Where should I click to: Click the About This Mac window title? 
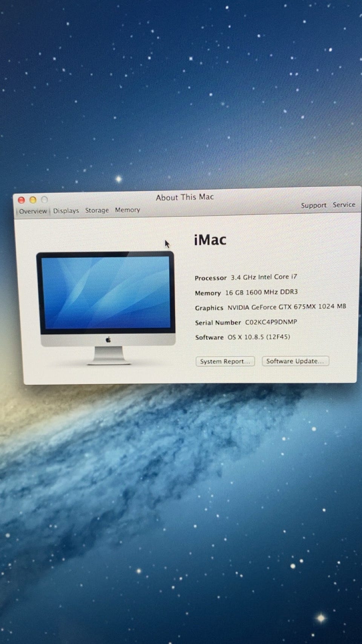pyautogui.click(x=185, y=197)
